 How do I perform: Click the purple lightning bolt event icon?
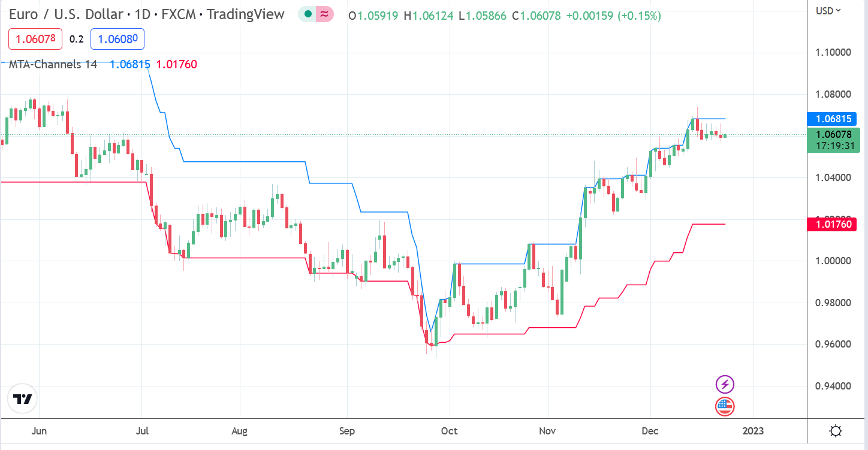(725, 384)
